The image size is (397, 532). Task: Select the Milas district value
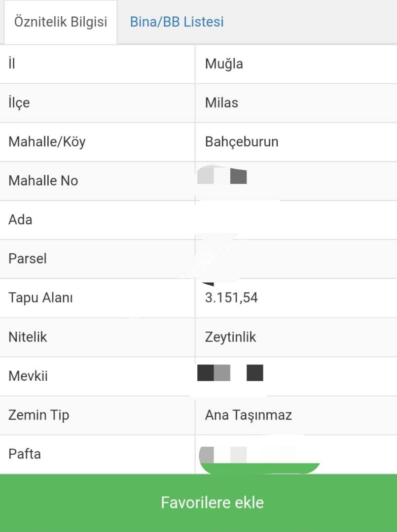[x=221, y=103]
